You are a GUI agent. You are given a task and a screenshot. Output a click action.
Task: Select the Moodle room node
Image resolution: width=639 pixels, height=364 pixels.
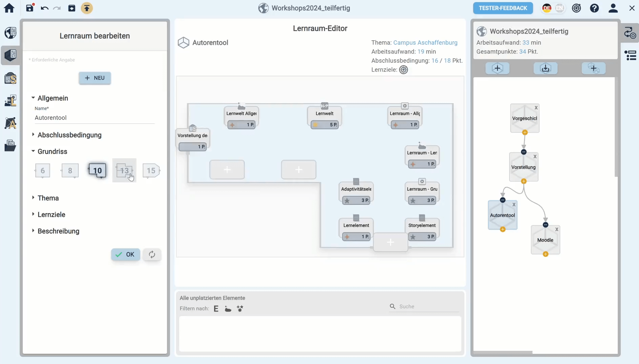[x=545, y=240]
